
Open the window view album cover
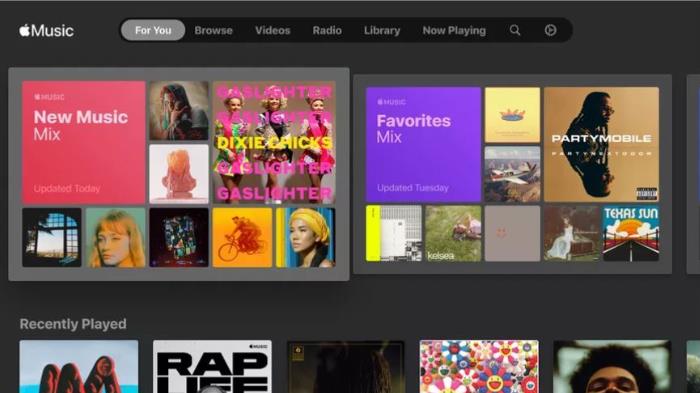(52, 237)
